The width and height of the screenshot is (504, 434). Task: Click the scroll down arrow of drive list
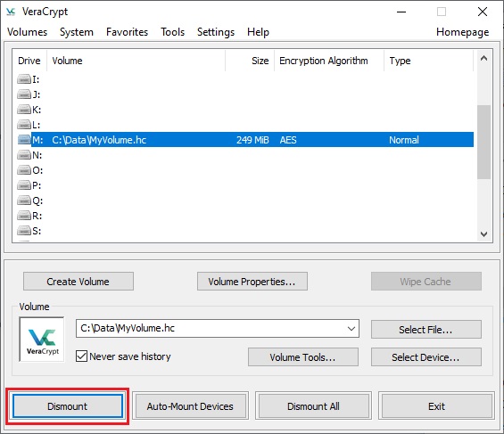coord(483,234)
